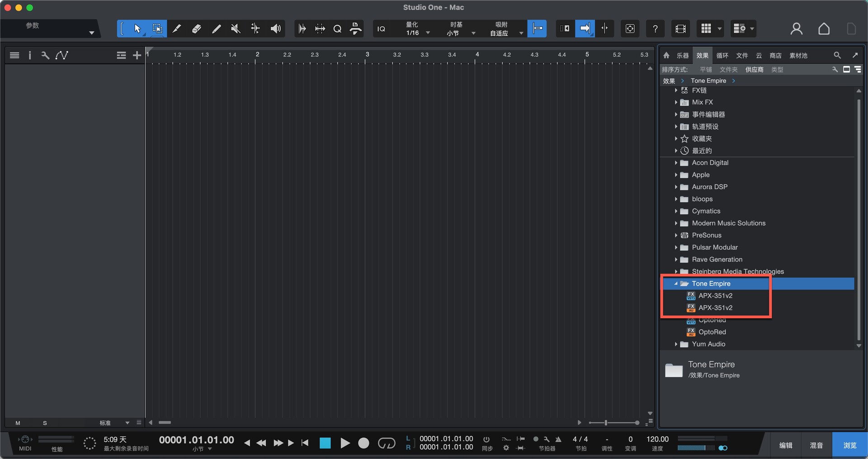Sort effects by 类型

(x=778, y=70)
